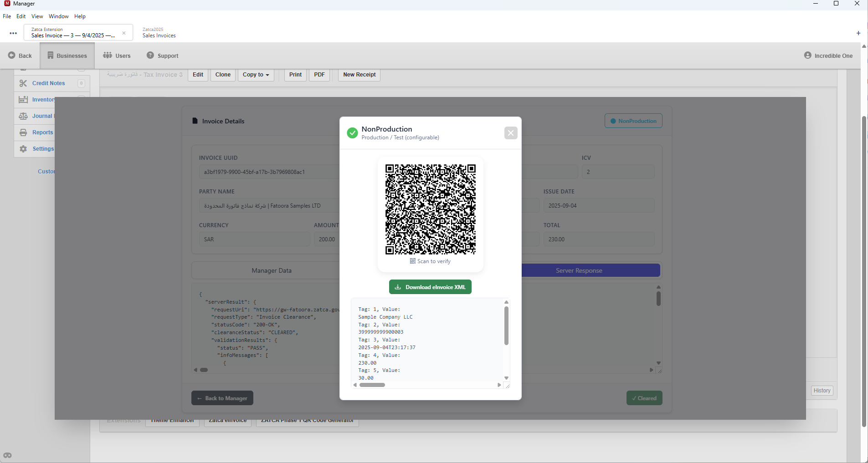Viewport: 868px width, 463px height.
Task: Click the New Receipt button
Action: pyautogui.click(x=359, y=75)
